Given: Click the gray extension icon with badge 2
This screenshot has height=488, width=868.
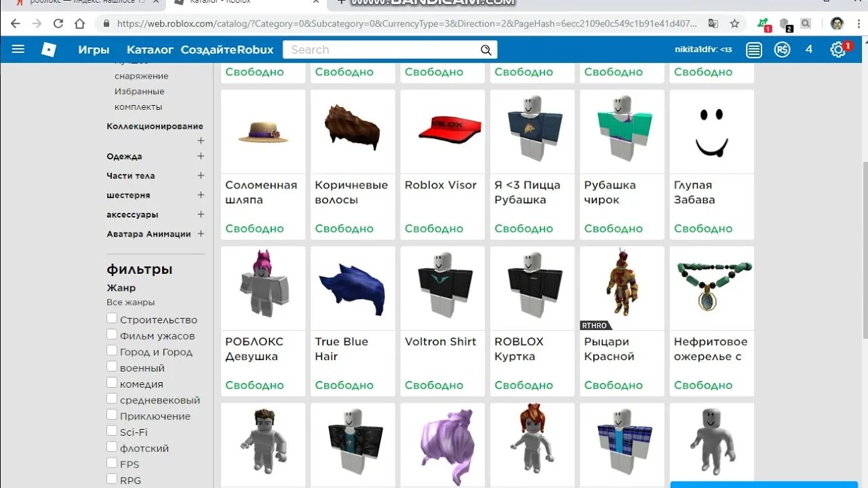Looking at the screenshot, I should [x=786, y=24].
